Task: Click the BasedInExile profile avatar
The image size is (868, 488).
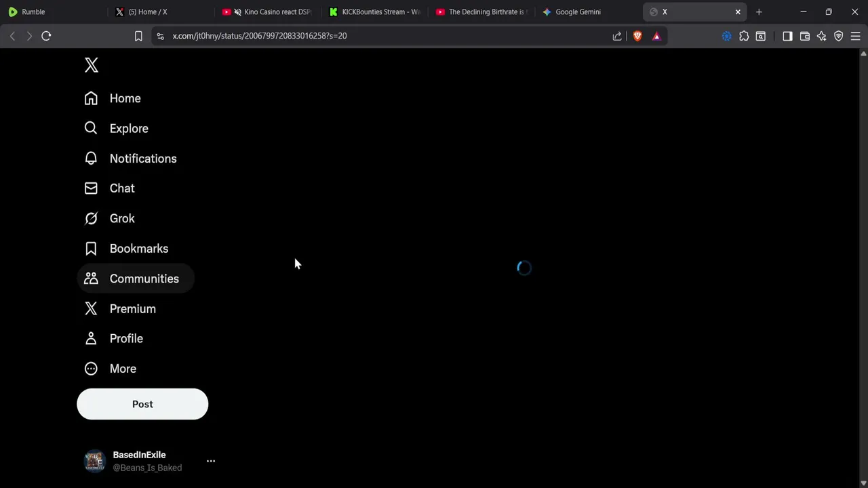Action: tap(95, 461)
